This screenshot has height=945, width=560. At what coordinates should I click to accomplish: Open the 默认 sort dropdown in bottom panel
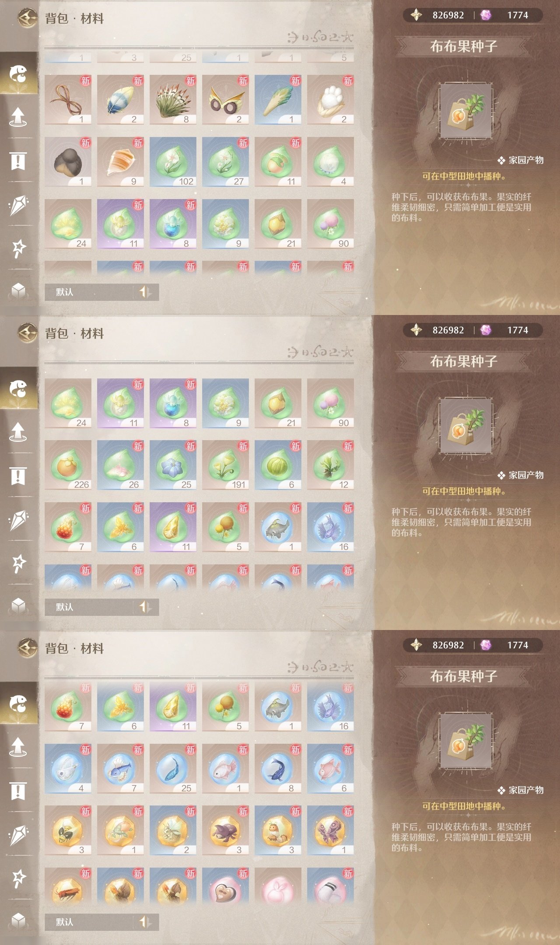click(x=89, y=922)
